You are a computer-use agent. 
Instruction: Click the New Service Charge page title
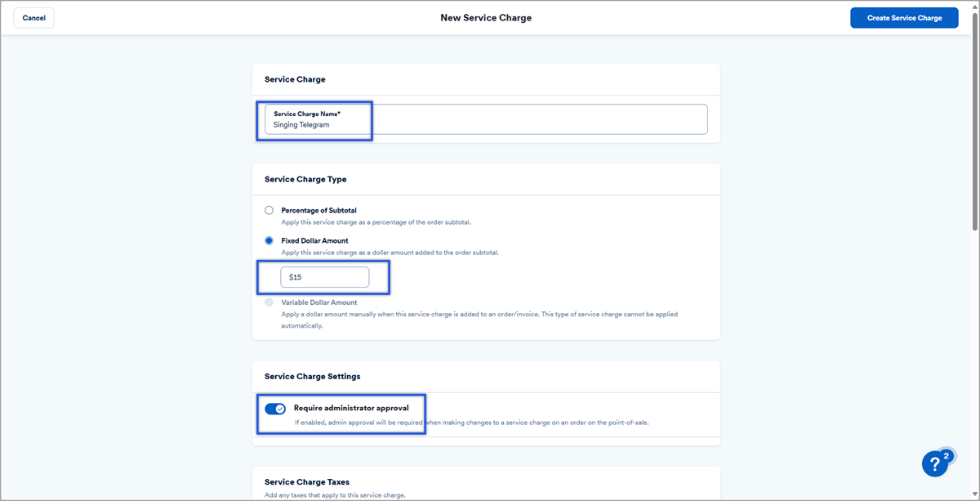(x=486, y=17)
